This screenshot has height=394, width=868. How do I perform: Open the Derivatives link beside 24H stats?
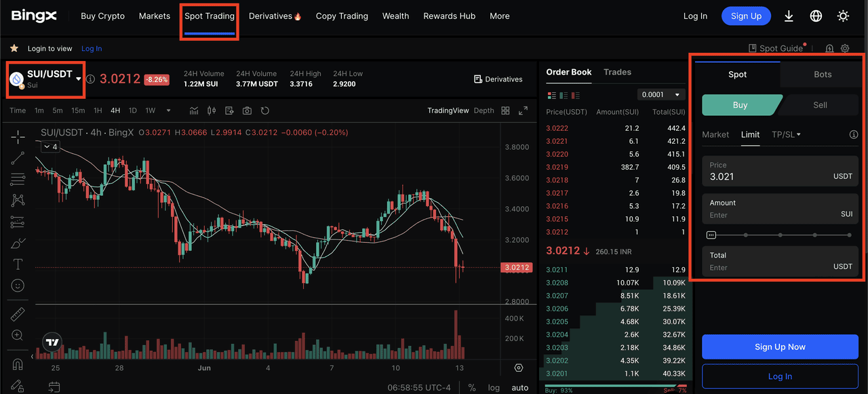498,79
